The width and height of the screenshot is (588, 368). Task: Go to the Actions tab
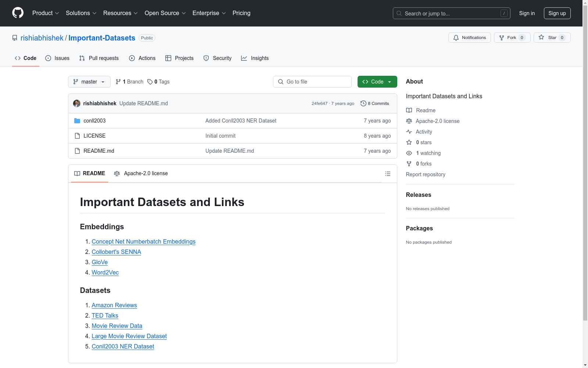[142, 58]
